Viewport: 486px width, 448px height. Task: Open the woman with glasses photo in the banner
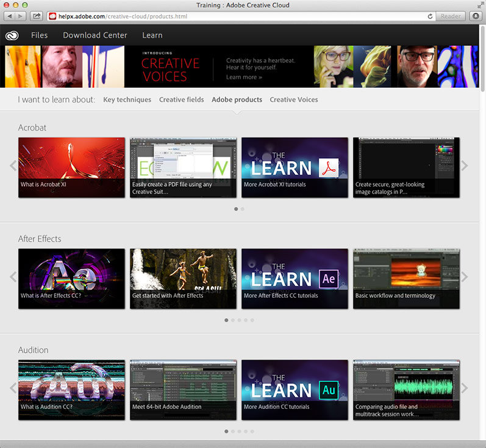pos(334,67)
